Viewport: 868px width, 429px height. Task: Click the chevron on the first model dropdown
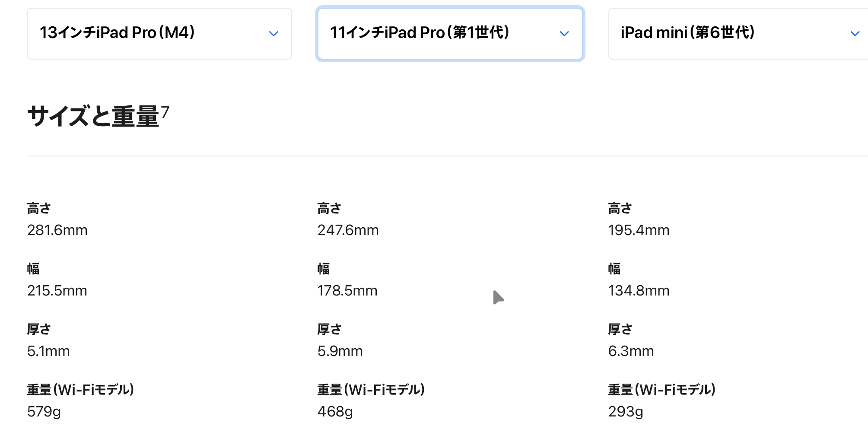(273, 33)
